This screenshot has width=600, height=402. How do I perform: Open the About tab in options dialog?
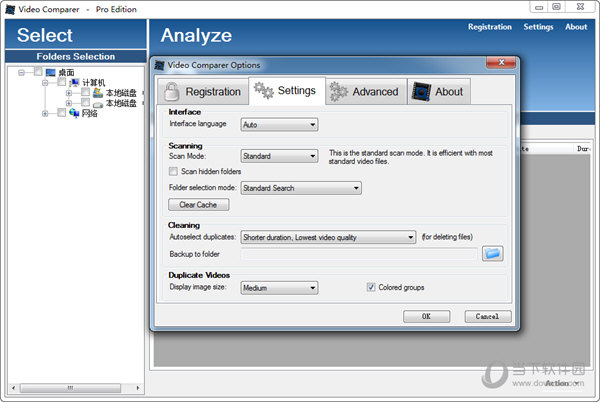click(439, 92)
